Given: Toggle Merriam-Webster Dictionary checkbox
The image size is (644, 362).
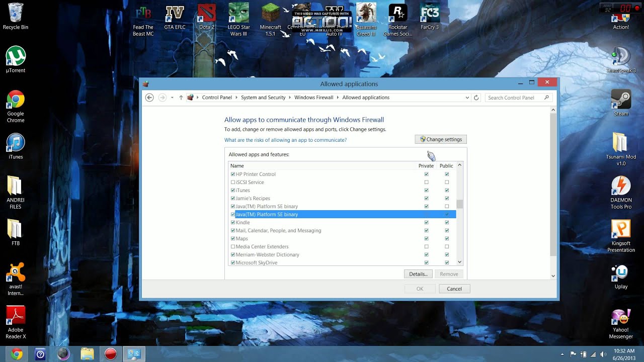Looking at the screenshot, I should point(233,254).
